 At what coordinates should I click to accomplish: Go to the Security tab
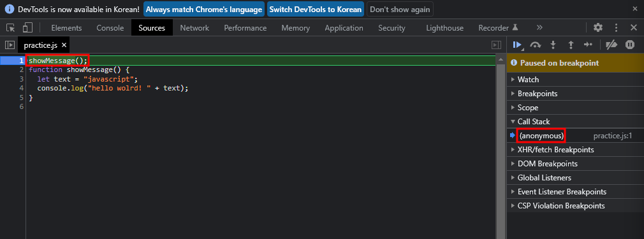(392, 28)
